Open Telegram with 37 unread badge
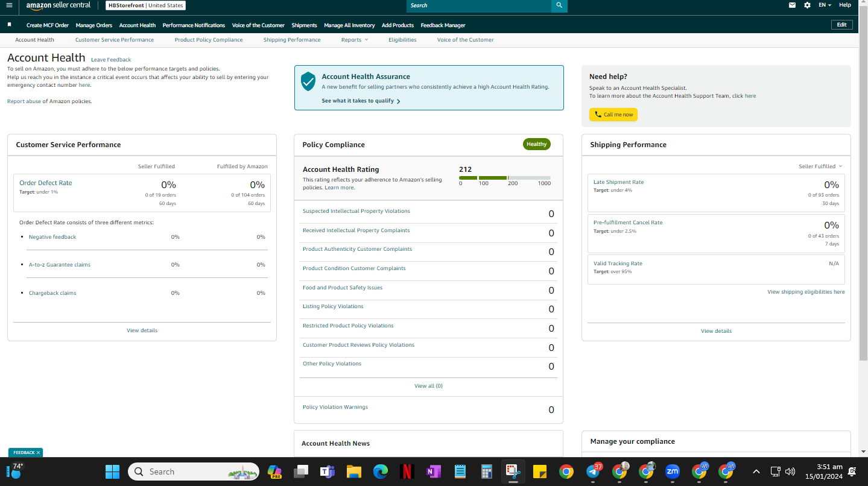Image resolution: width=868 pixels, height=486 pixels. click(594, 472)
